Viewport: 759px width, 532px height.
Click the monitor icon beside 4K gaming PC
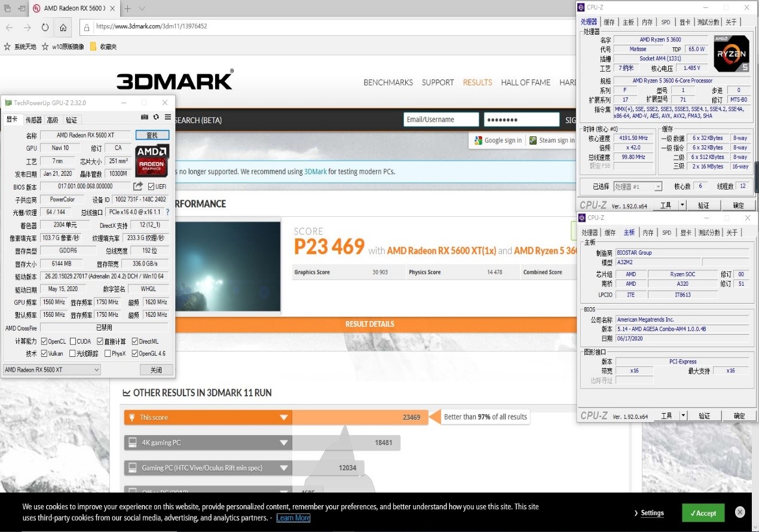tap(132, 442)
